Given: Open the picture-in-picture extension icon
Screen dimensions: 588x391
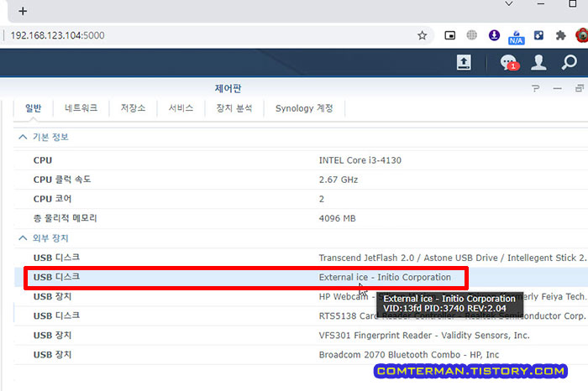Looking at the screenshot, I should coord(449,35).
